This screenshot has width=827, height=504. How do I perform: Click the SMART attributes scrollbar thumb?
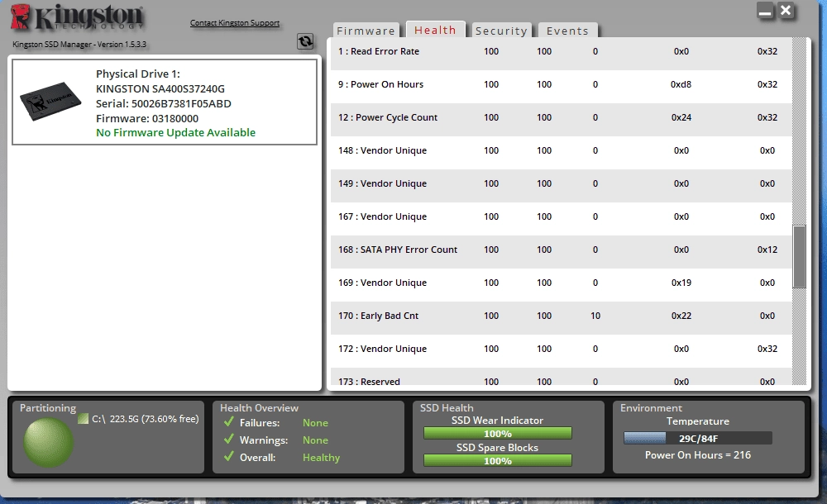pyautogui.click(x=800, y=257)
